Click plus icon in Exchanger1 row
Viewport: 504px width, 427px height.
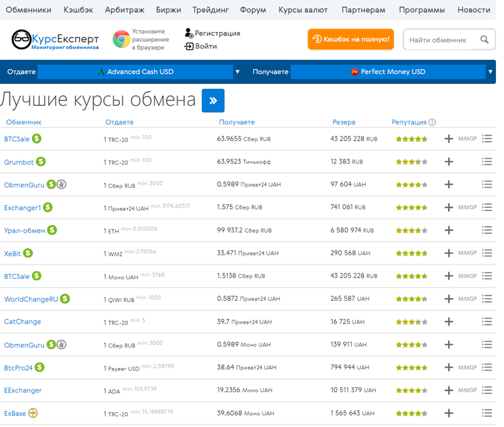449,207
